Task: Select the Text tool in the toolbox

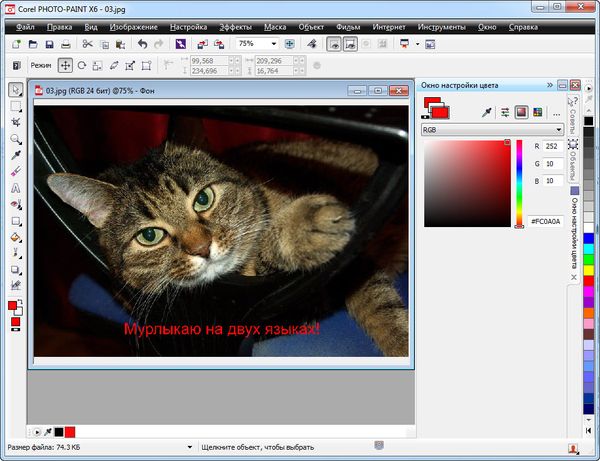Action: pyautogui.click(x=16, y=188)
